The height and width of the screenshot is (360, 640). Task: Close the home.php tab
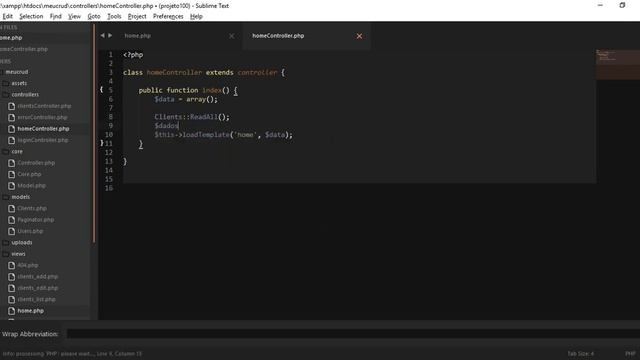(x=231, y=36)
